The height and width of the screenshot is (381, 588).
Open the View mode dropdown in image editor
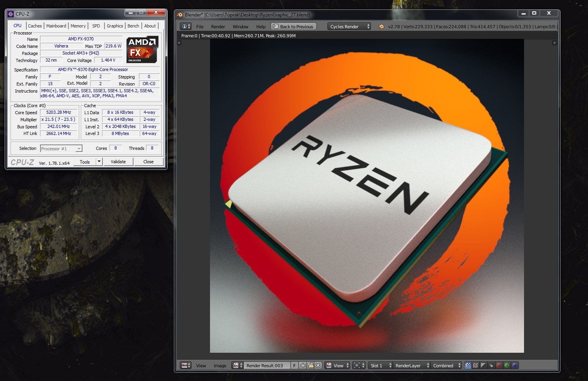(x=338, y=365)
